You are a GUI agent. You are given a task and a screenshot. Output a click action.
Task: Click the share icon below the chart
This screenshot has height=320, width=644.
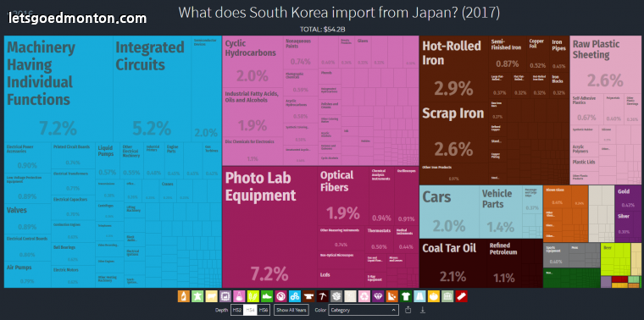click(x=408, y=310)
